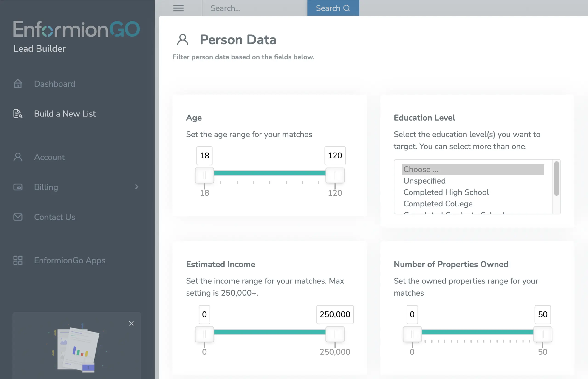The height and width of the screenshot is (379, 588).
Task: Click the Person Data profile icon
Action: pos(183,39)
